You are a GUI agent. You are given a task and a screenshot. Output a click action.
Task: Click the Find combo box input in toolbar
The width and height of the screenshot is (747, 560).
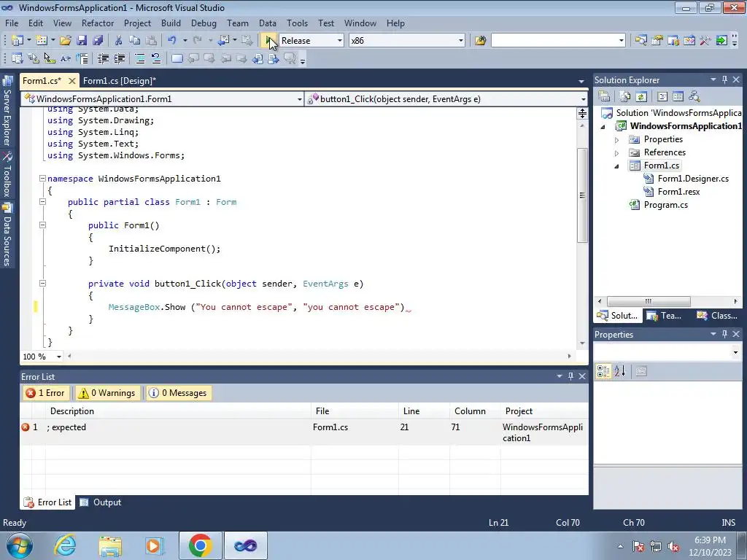[x=554, y=41]
